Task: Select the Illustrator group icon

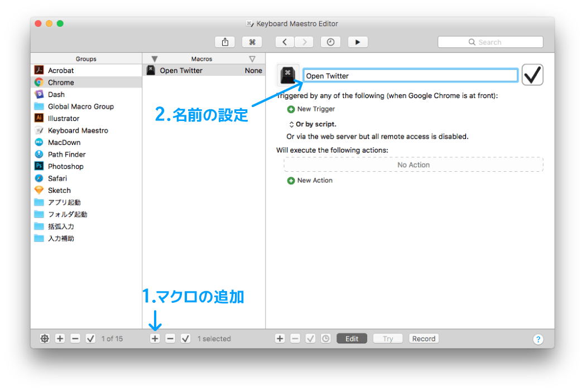Action: tap(39, 118)
